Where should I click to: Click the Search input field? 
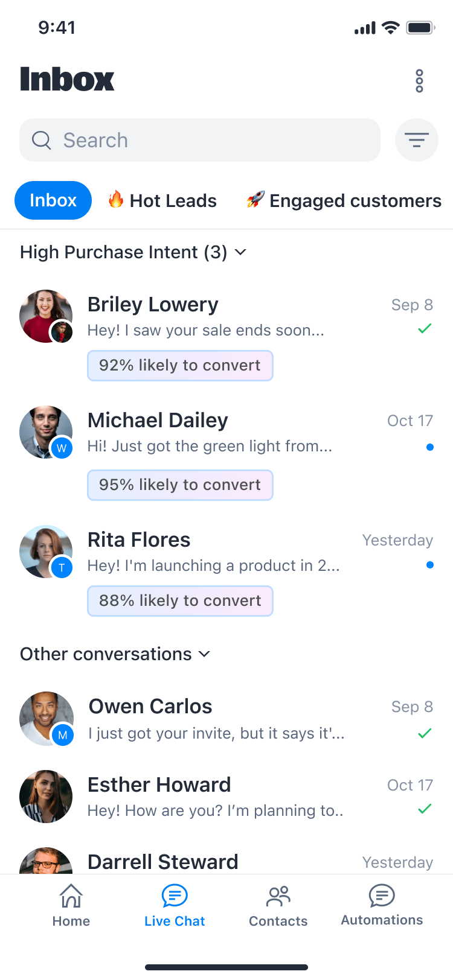click(211, 140)
